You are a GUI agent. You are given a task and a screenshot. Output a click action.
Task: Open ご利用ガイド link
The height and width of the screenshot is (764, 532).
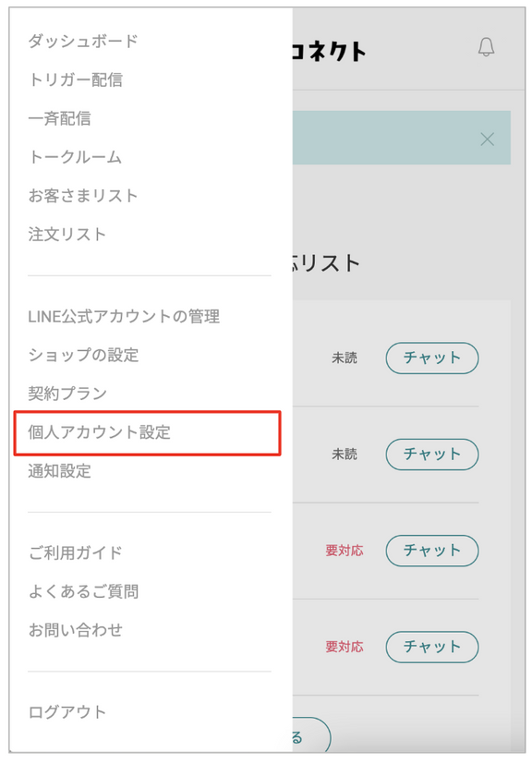coord(76,553)
